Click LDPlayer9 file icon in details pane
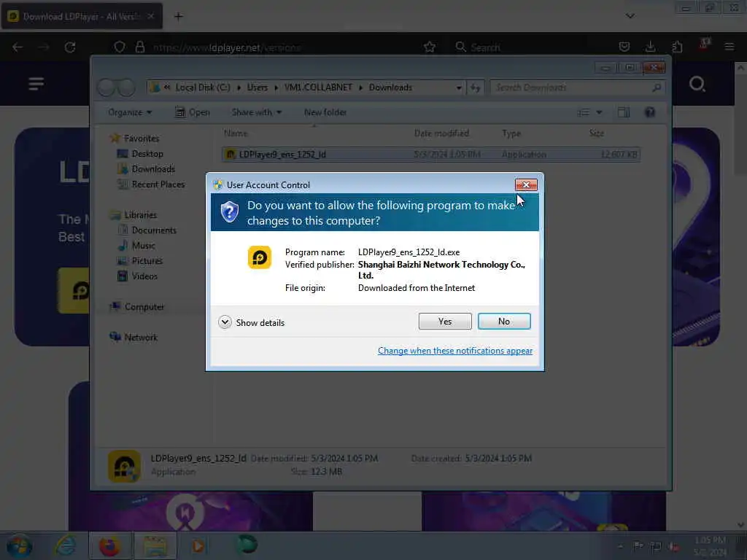The height and width of the screenshot is (560, 747). coord(124,466)
